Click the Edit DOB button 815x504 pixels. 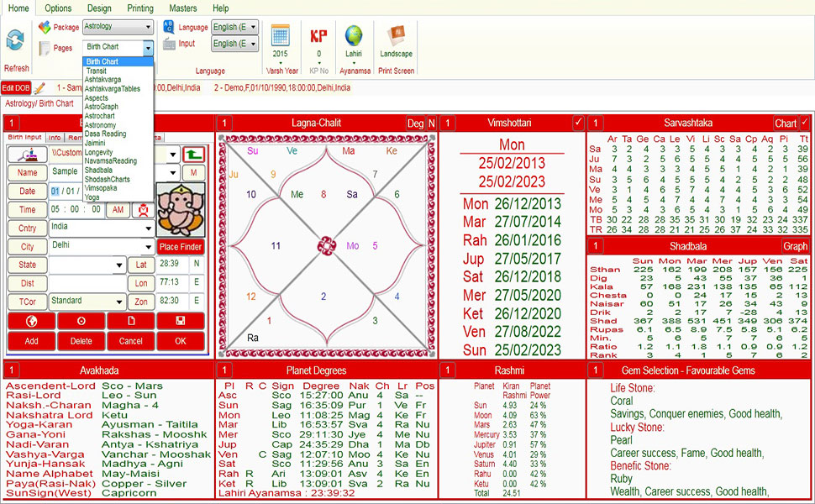[16, 88]
